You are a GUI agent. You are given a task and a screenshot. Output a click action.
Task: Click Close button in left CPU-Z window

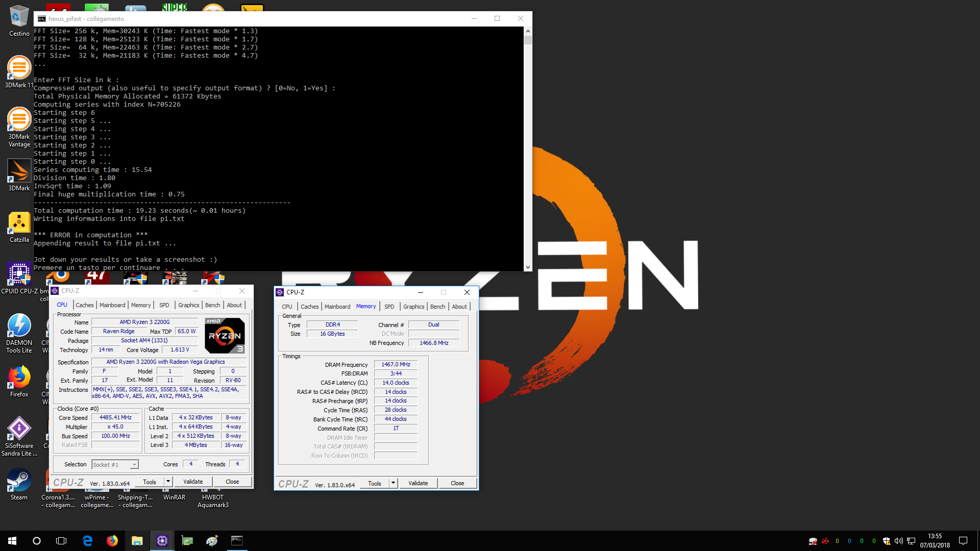[232, 482]
